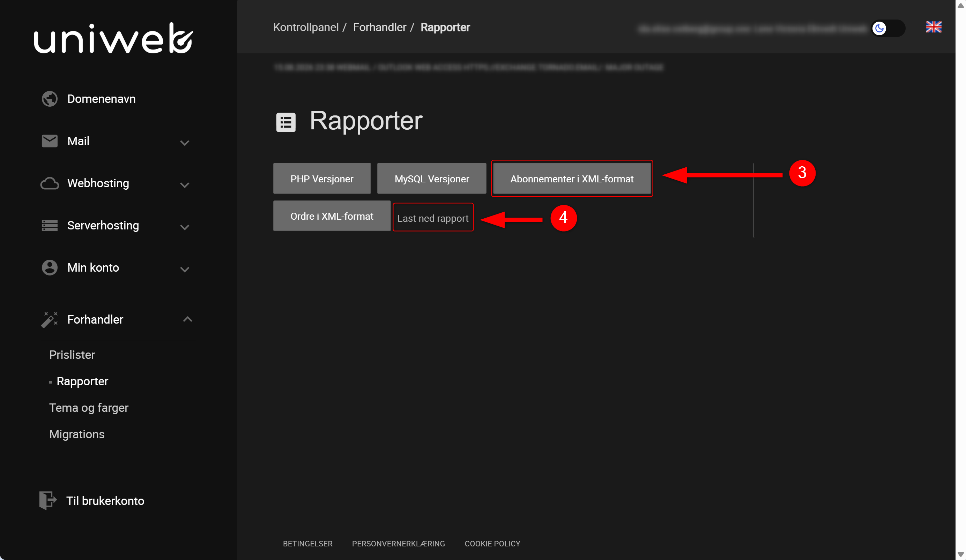966x560 pixels.
Task: Toggle dark mode switch with moon
Action: pos(888,28)
